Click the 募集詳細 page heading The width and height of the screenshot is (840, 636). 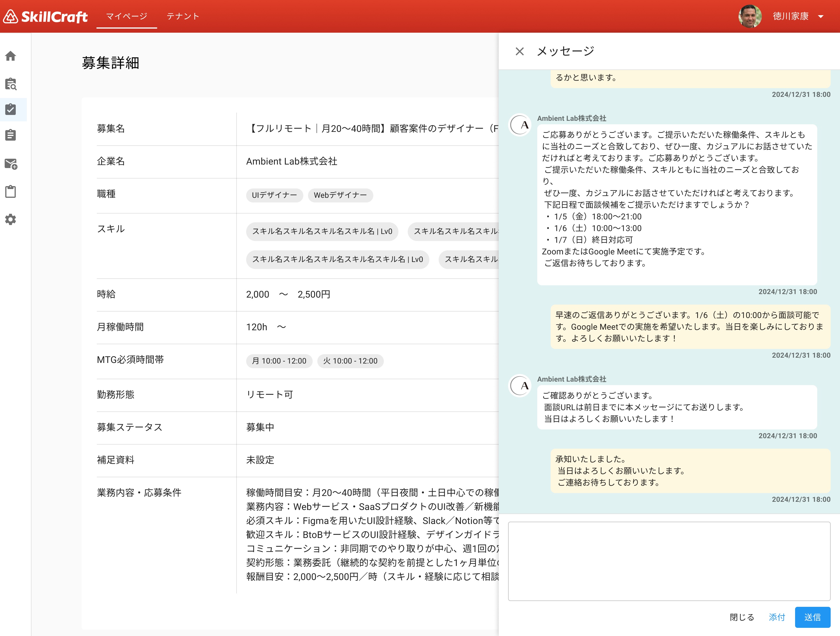point(111,63)
